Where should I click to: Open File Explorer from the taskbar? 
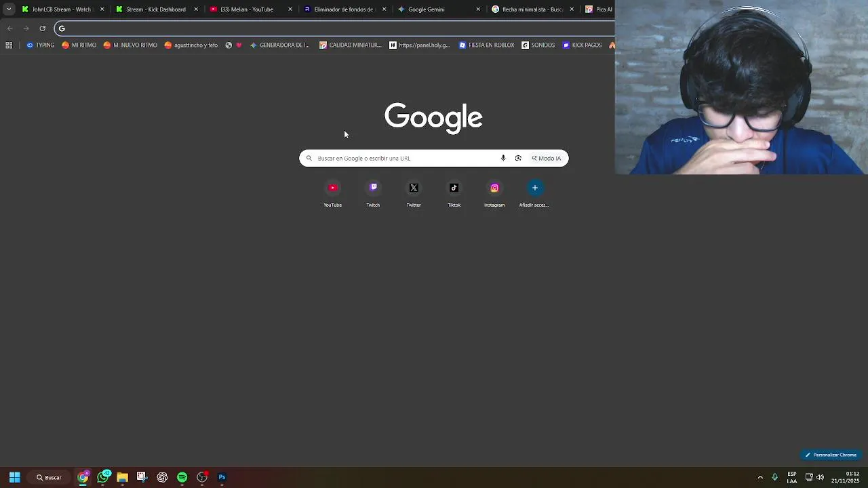[123, 477]
